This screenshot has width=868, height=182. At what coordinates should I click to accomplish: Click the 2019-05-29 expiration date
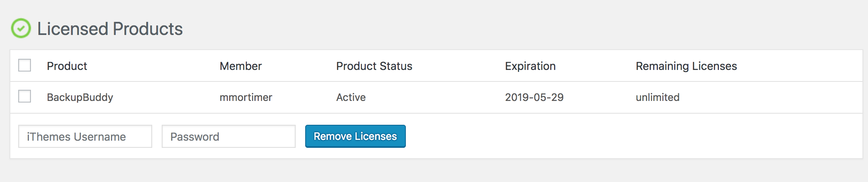[534, 97]
